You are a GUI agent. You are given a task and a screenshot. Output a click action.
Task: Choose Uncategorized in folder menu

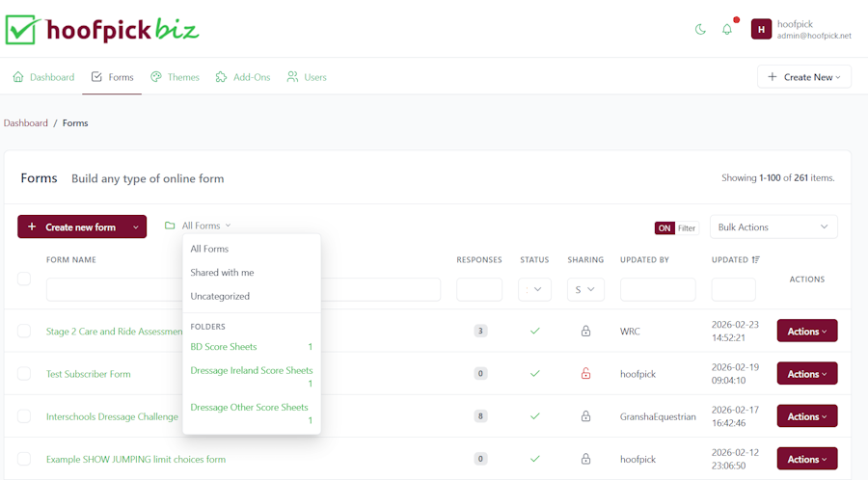(220, 297)
